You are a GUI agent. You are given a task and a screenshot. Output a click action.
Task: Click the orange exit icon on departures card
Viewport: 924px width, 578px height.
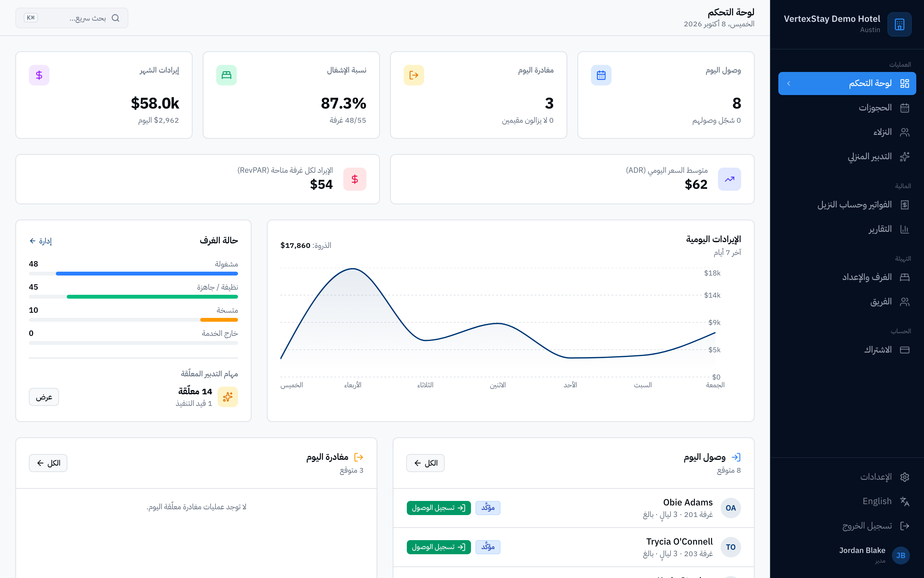click(x=414, y=75)
